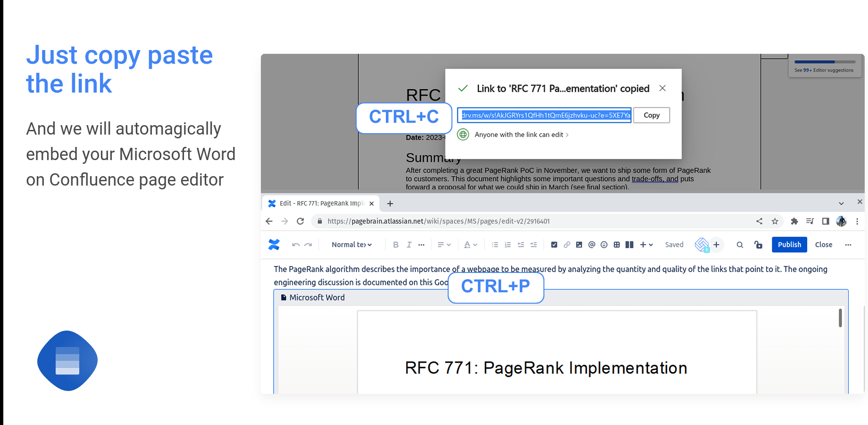The width and height of the screenshot is (868, 425).
Task: Insert an action item checkbox
Action: (x=554, y=245)
